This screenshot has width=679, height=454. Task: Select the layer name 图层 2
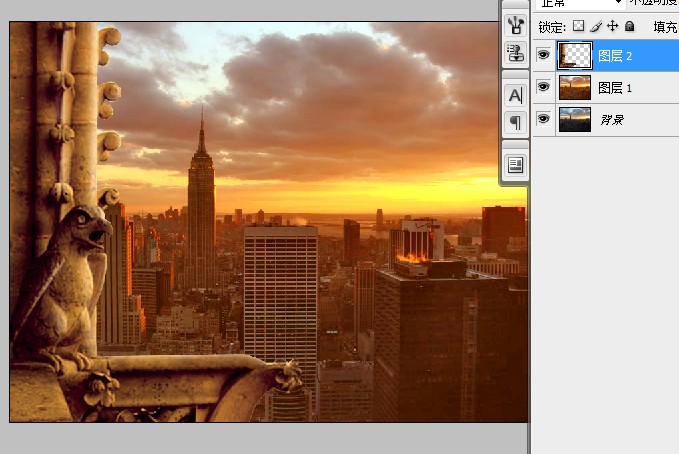(x=615, y=56)
